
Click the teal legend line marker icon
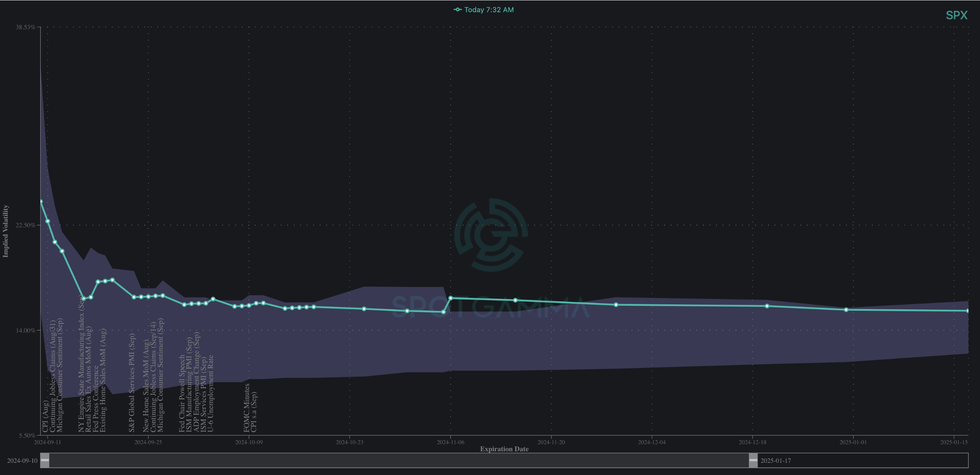(x=457, y=10)
